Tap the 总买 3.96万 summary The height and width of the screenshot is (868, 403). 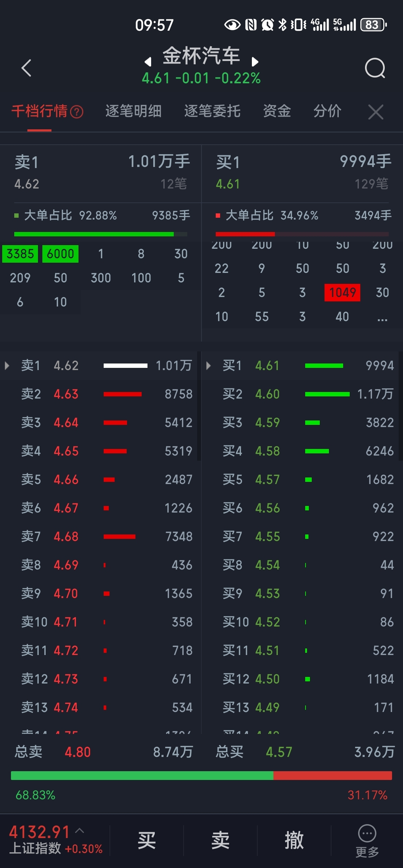(x=305, y=752)
